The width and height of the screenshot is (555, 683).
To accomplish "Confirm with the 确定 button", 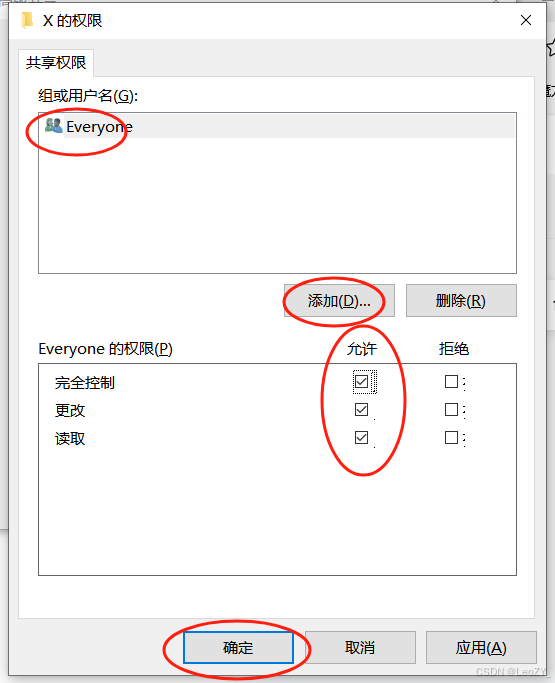I will pos(238,647).
